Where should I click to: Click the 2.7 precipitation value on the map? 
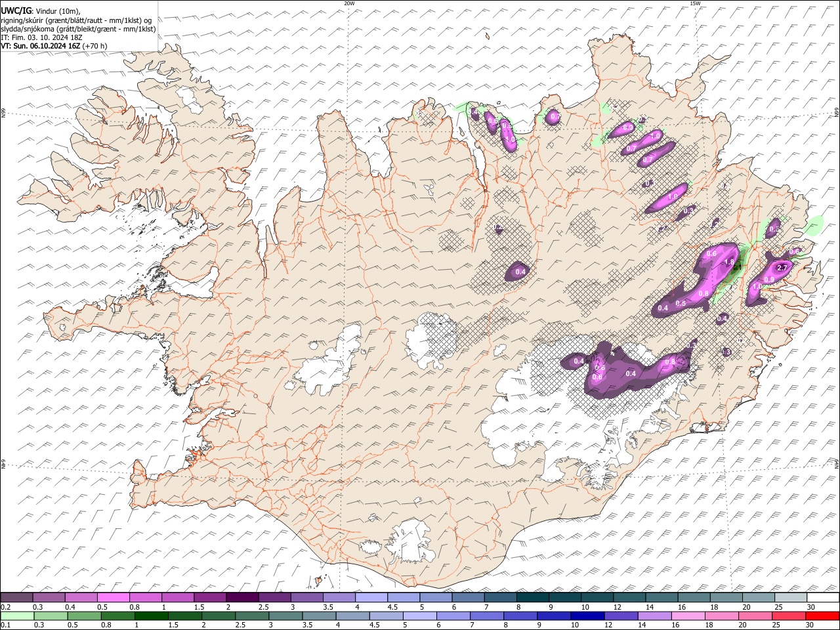782,268
